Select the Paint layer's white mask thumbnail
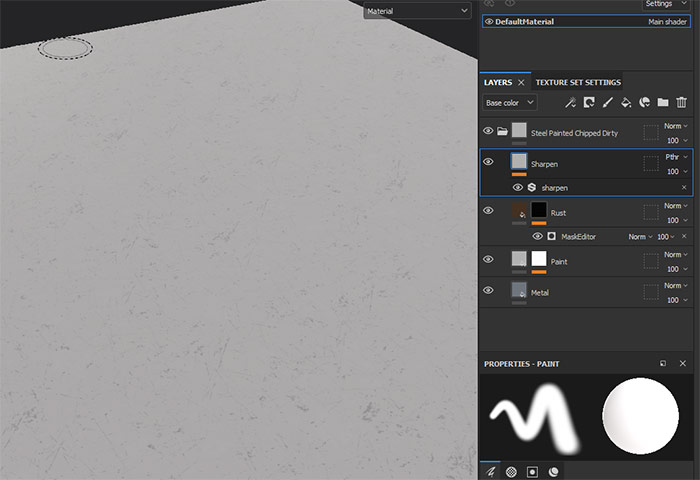This screenshot has height=480, width=700. pyautogui.click(x=539, y=259)
